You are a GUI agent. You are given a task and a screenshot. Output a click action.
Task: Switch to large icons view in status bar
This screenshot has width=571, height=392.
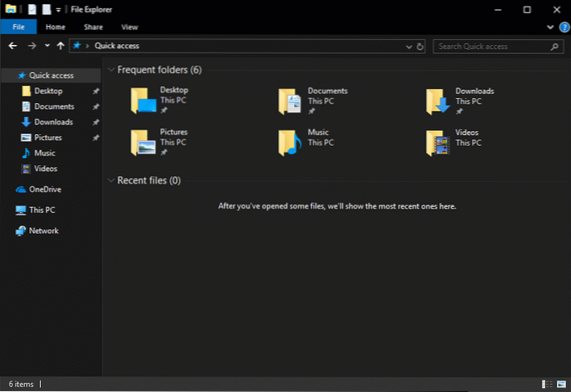(x=560, y=383)
